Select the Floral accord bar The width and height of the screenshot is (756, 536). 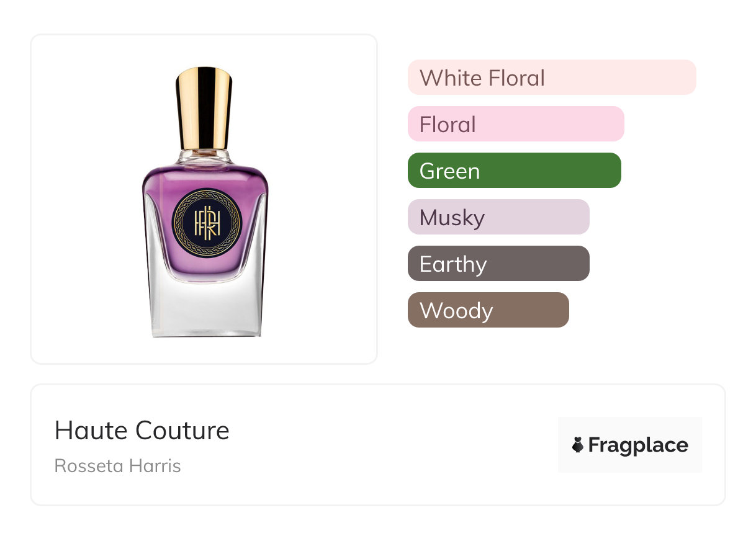coord(516,124)
